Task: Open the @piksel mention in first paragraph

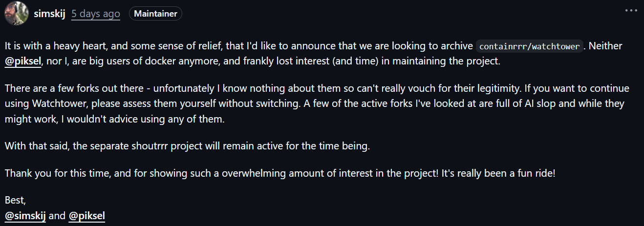Action: (x=23, y=62)
